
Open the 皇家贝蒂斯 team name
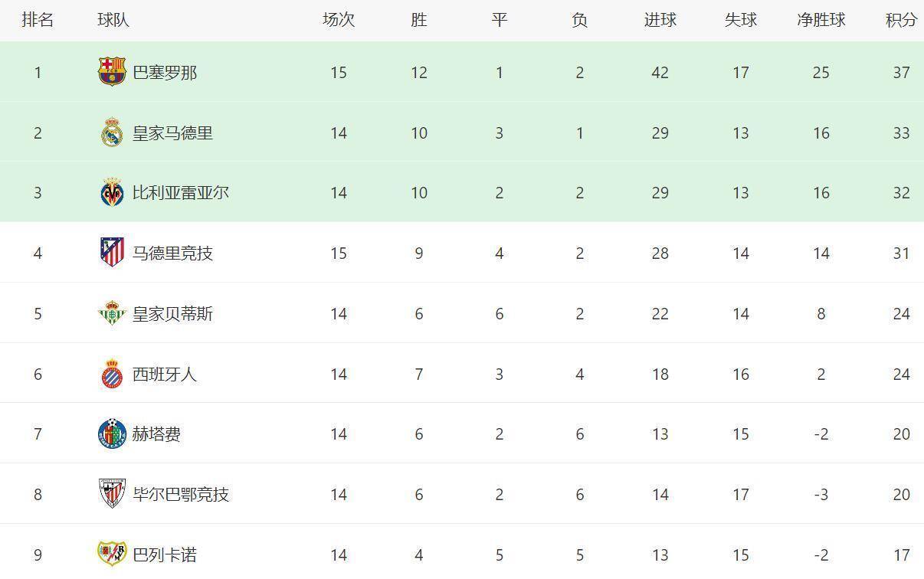172,314
